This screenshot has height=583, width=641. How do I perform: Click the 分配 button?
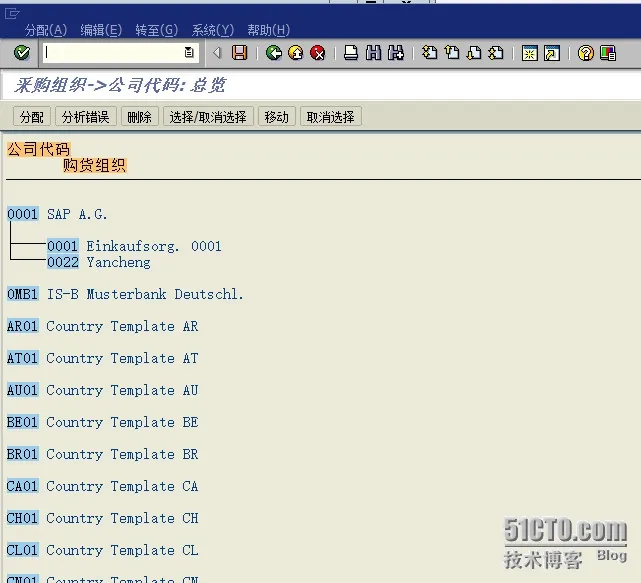tap(31, 117)
